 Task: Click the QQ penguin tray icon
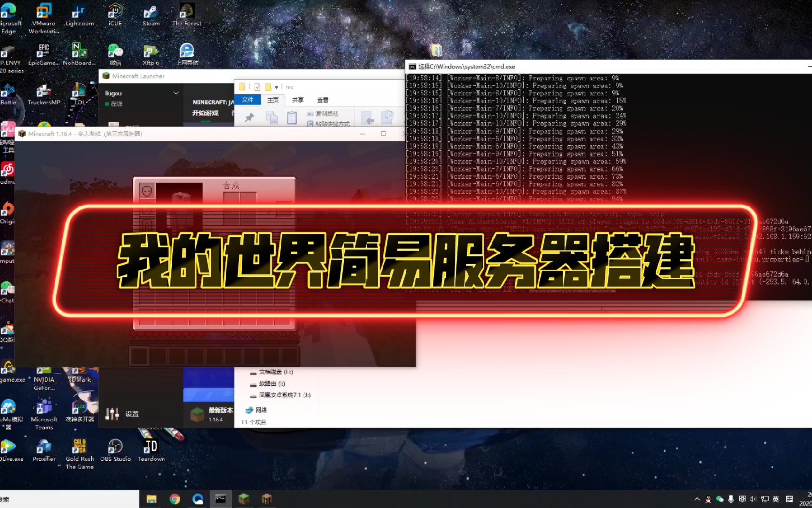point(709,500)
